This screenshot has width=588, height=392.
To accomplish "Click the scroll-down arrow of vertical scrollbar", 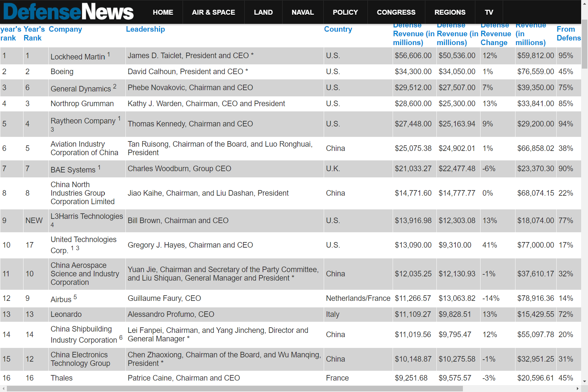I will click(585, 381).
